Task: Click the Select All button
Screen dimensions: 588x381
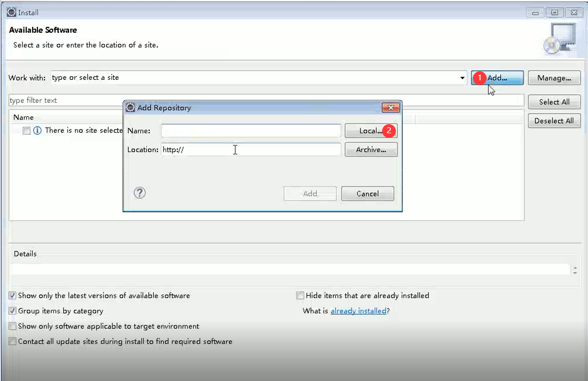Action: tap(554, 102)
